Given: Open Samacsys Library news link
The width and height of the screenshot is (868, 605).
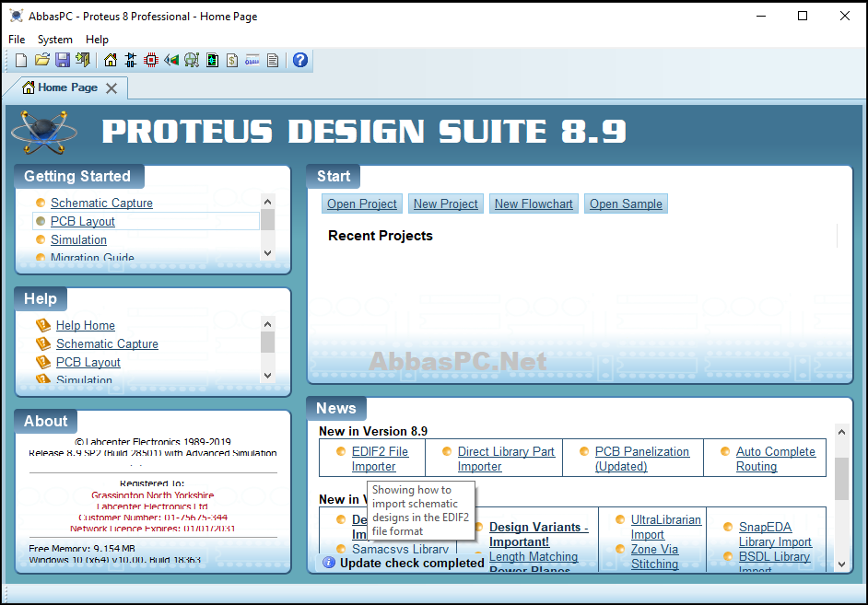Looking at the screenshot, I should point(400,549).
